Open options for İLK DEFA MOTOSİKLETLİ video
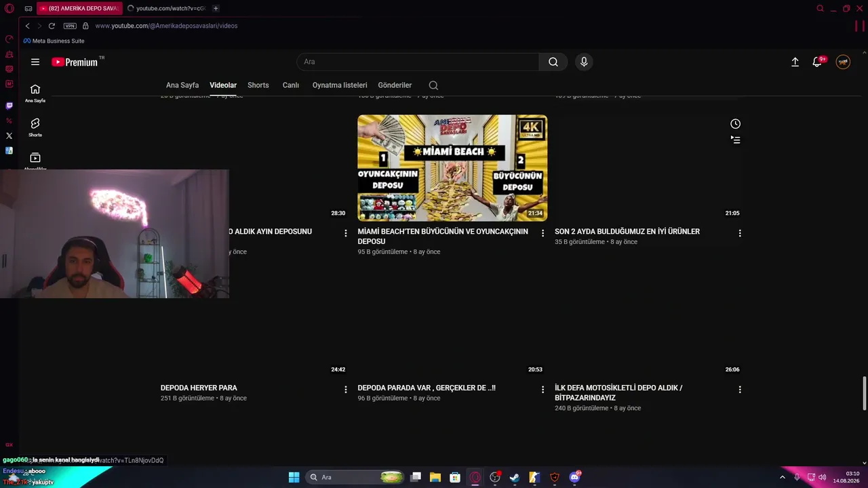The height and width of the screenshot is (488, 868). [740, 390]
